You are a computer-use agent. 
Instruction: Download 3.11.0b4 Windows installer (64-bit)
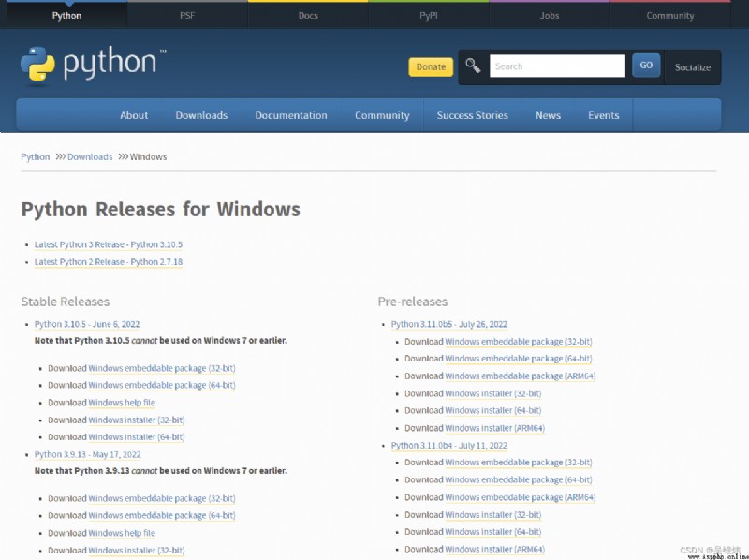point(493,532)
